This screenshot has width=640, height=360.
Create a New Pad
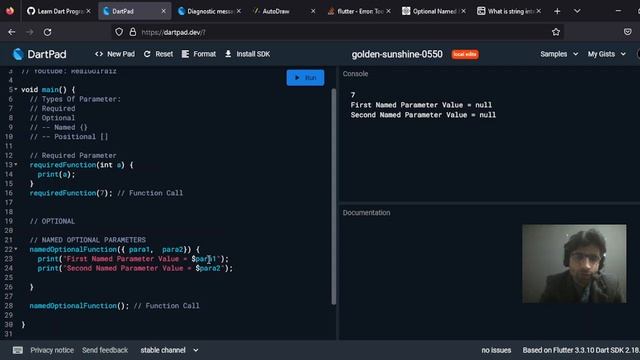tap(115, 54)
